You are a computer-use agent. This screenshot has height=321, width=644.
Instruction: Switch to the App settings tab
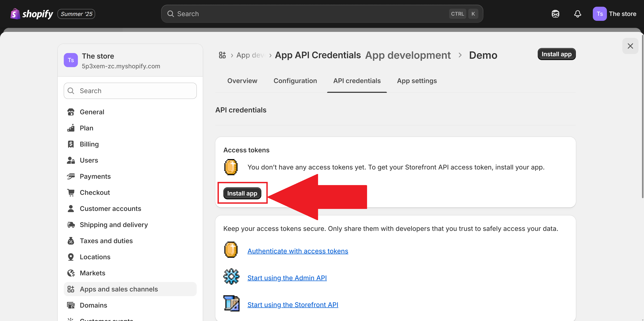417,81
